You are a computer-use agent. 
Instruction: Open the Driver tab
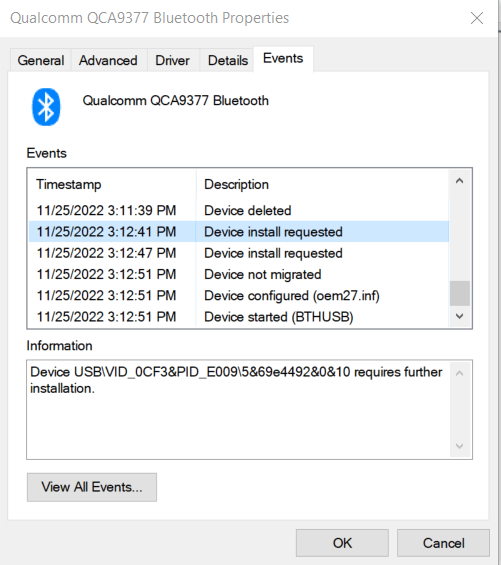pos(172,60)
